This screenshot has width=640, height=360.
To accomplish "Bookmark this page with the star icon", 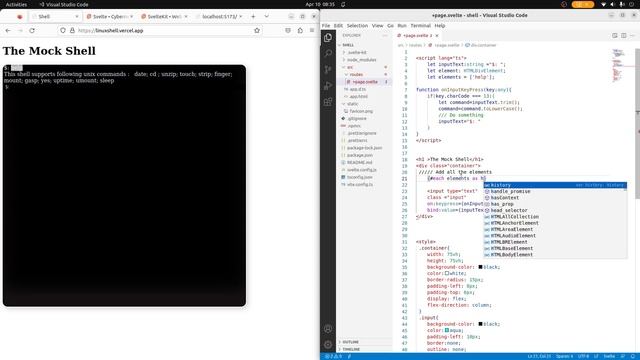I will [257, 31].
